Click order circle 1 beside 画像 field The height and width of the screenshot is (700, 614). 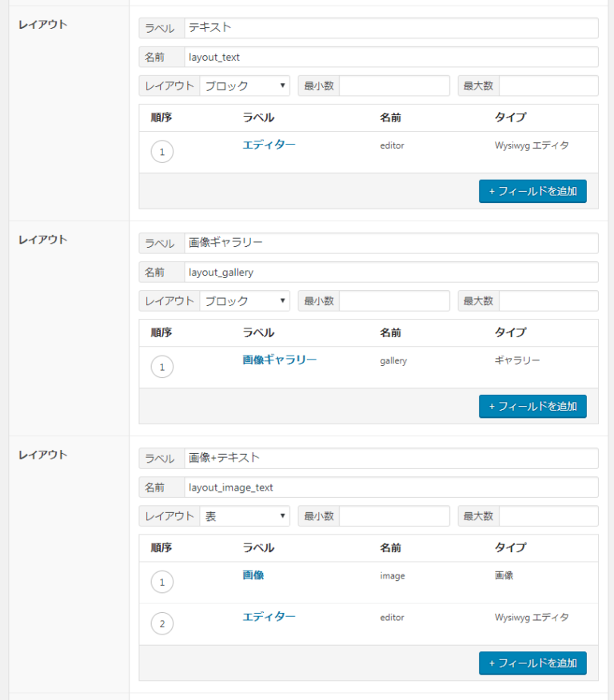[x=161, y=583]
